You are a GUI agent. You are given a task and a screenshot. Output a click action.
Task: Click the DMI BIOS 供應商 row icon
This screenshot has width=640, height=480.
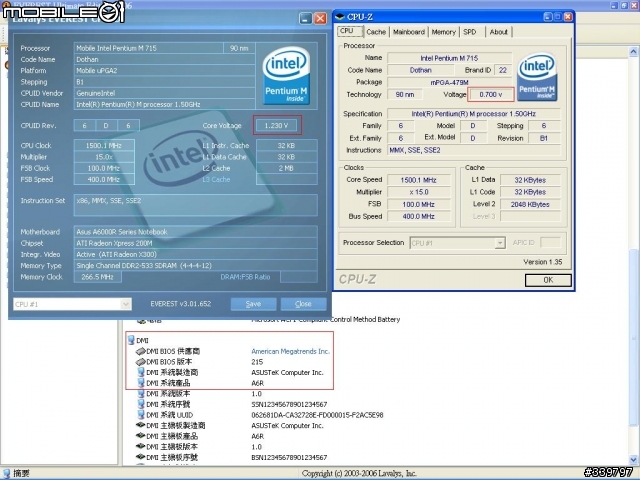(x=140, y=351)
